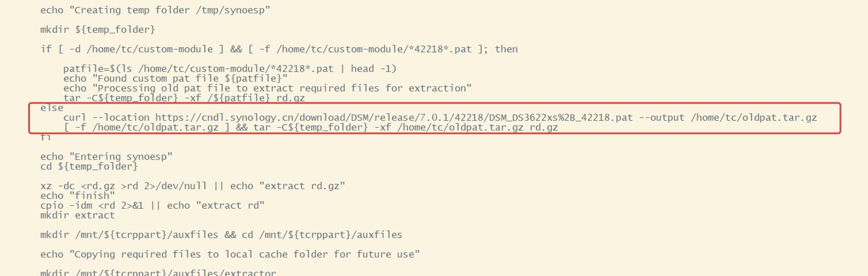Click the 'cpio -idm <rd' command line
The width and height of the screenshot is (868, 276).
point(153,205)
